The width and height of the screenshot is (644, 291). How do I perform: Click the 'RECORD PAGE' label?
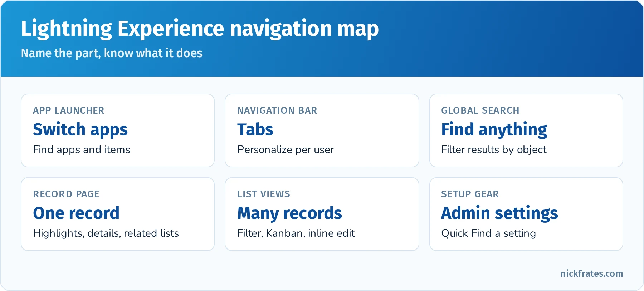(66, 194)
